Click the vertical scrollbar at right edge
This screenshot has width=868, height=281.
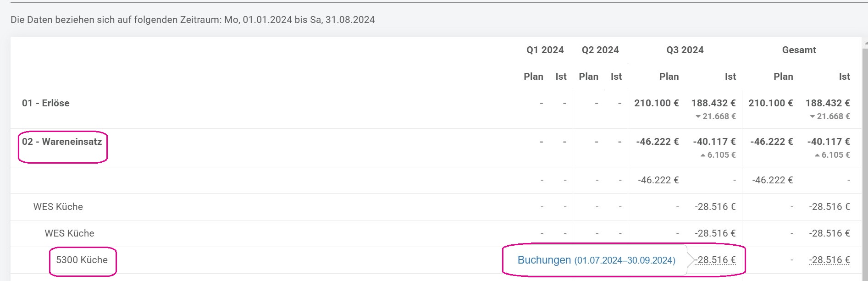click(866, 160)
